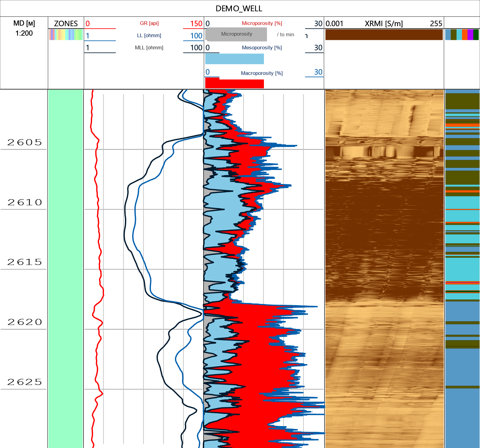Click the red Macroporosity fill swatch
The width and height of the screenshot is (480, 448).
234,83
